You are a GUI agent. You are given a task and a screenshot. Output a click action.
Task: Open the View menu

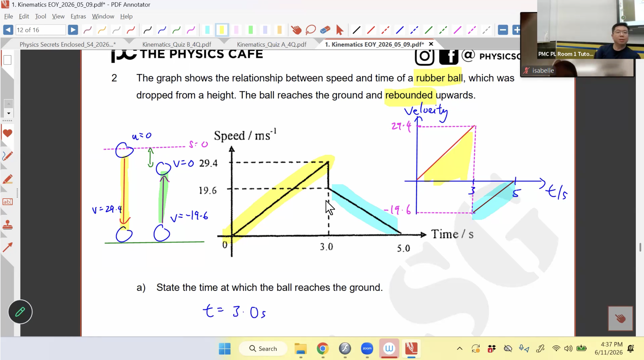[58, 16]
